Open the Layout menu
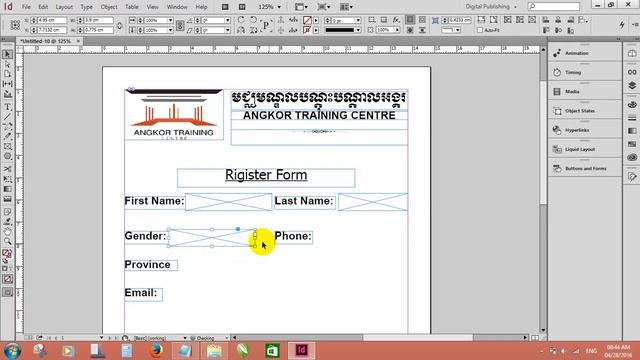The height and width of the screenshot is (360, 640). coord(64,7)
